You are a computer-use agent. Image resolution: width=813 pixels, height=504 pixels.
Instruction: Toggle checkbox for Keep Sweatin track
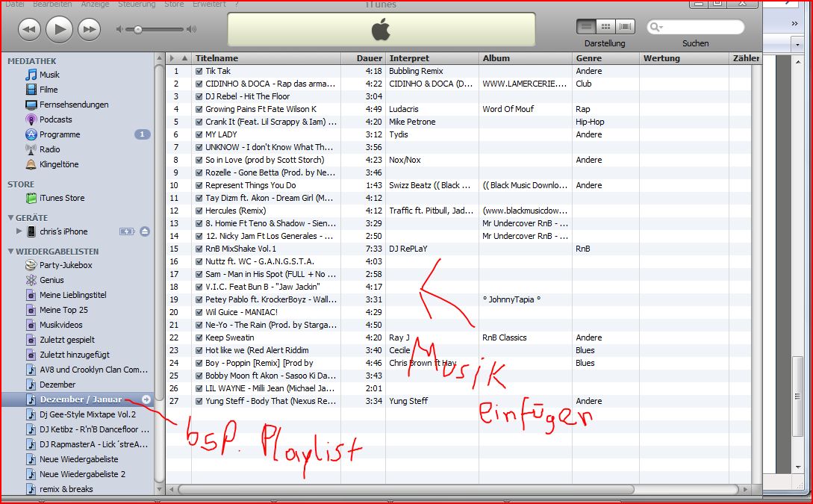click(199, 338)
